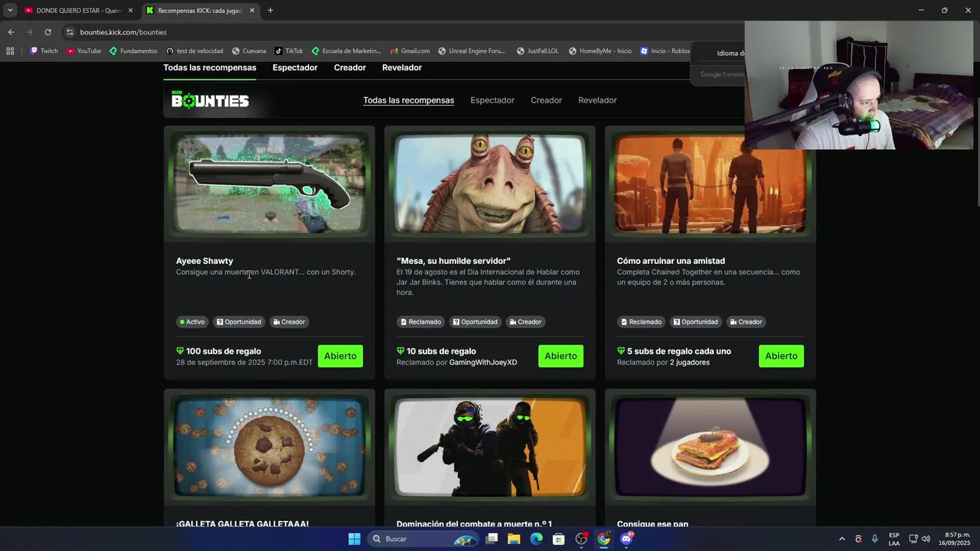Image resolution: width=980 pixels, height=551 pixels.
Task: Open the test de velocidad bookmark
Action: (x=194, y=51)
